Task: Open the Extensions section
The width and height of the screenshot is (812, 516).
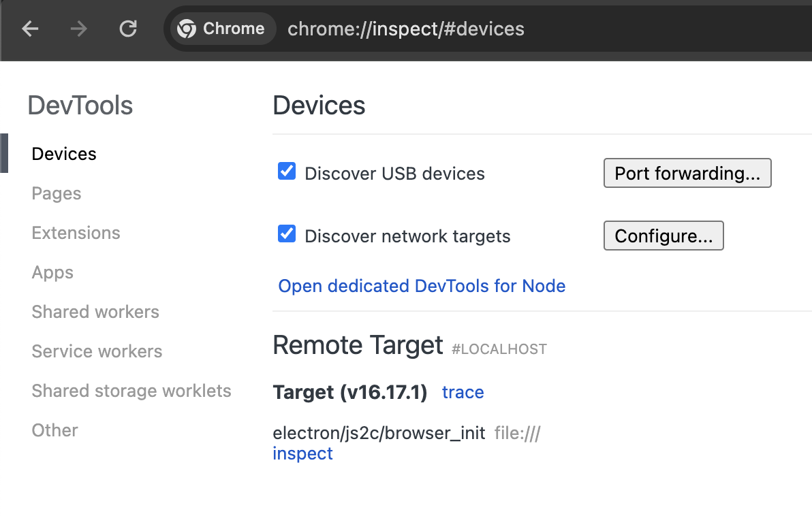Action: point(76,233)
